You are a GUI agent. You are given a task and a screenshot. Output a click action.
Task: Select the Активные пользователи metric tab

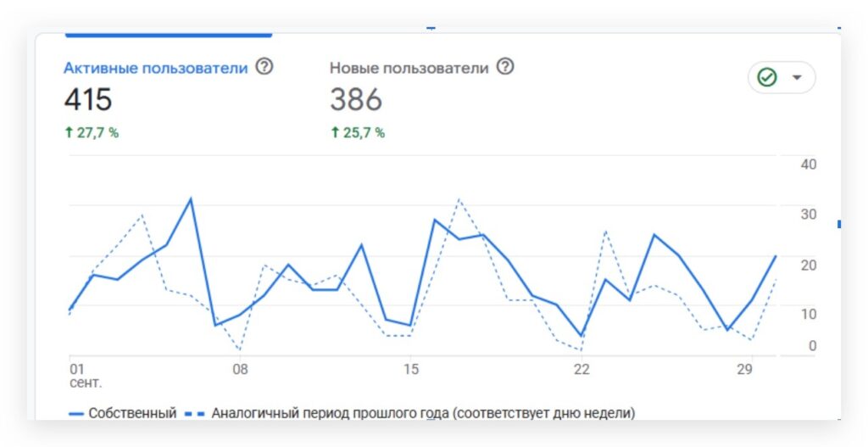[156, 68]
